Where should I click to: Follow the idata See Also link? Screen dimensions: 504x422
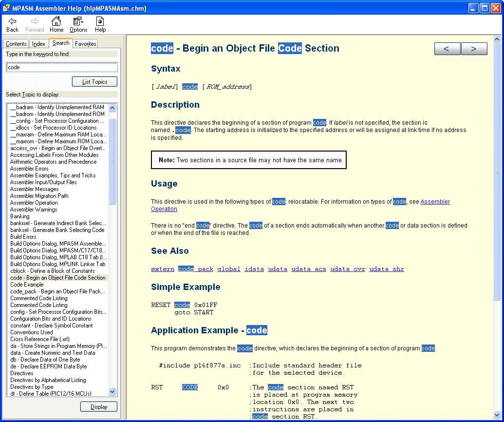254,269
